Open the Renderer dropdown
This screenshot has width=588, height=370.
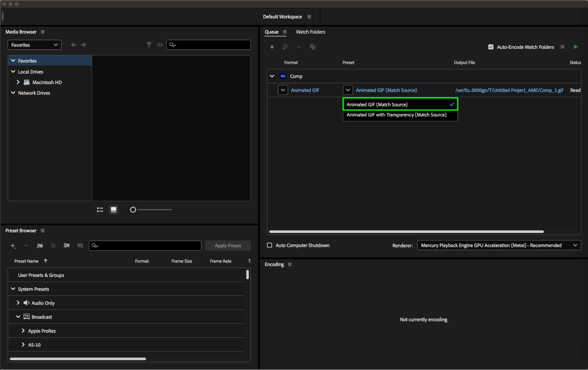coord(499,245)
